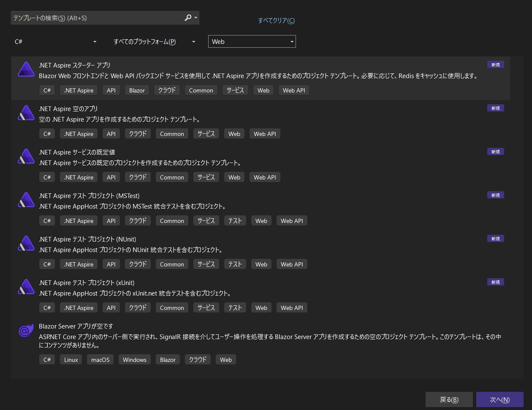Screen dimensions: 532x410
Task: Open the Web project type dropdown
Action: [252, 41]
